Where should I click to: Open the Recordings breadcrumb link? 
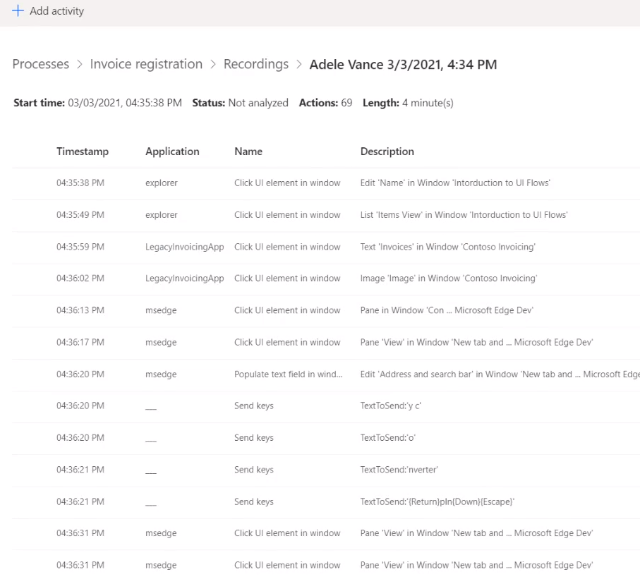pyautogui.click(x=256, y=64)
